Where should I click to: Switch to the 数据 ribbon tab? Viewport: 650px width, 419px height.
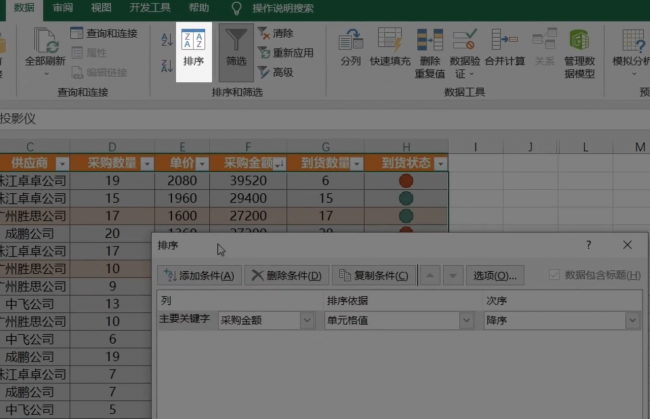pyautogui.click(x=24, y=8)
